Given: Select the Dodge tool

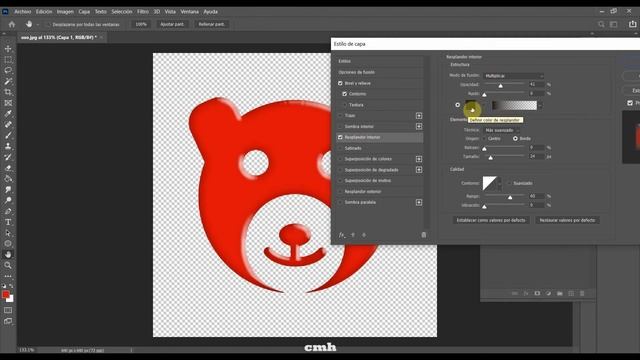Looking at the screenshot, I should click(x=8, y=200).
